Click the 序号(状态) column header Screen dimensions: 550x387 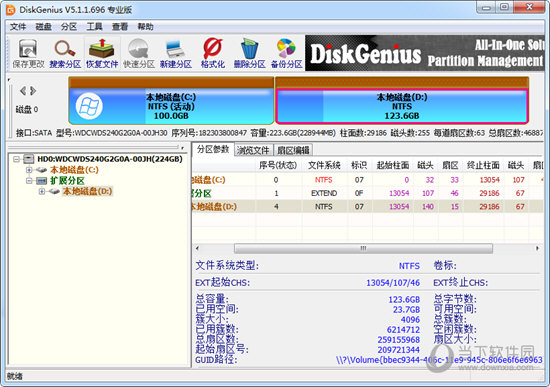278,165
